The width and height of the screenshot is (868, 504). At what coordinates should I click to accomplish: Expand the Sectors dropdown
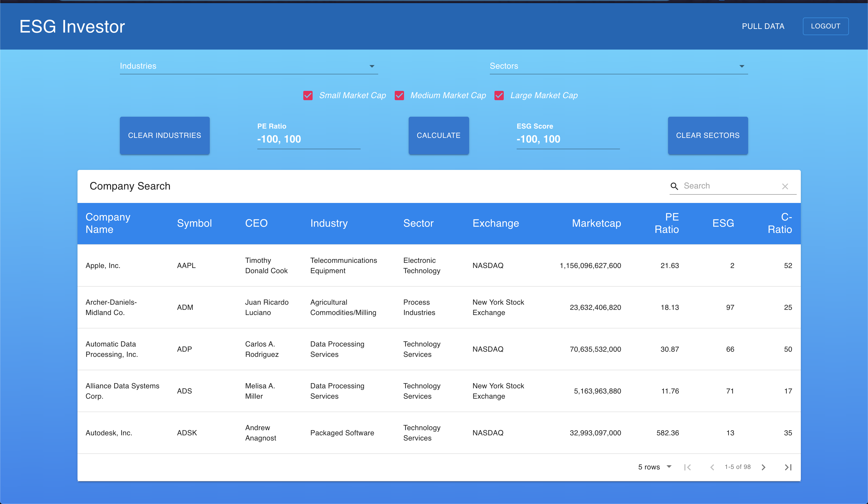619,66
